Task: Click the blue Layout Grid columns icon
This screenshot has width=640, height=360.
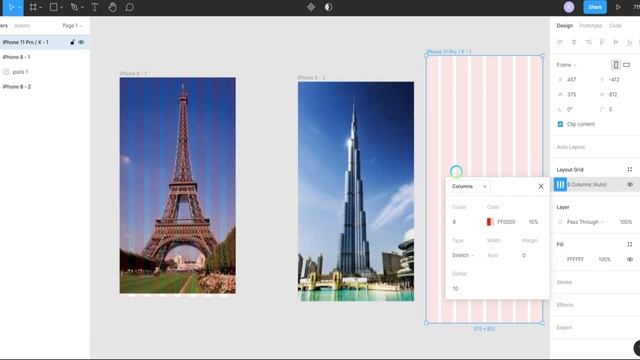Action: pos(560,184)
